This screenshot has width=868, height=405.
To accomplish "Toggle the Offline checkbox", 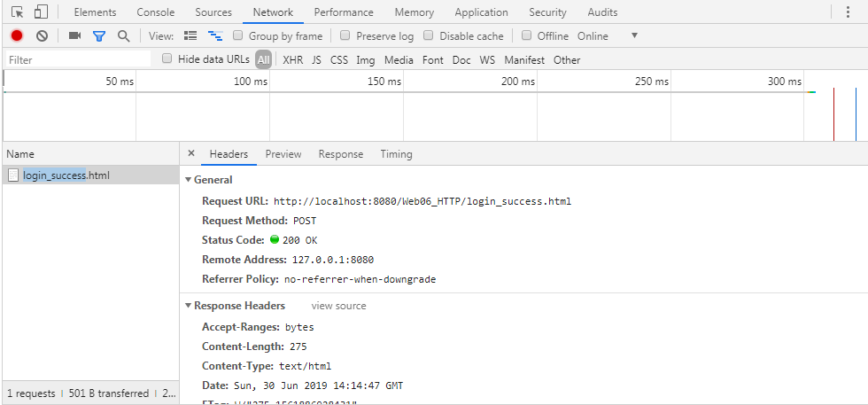I will coord(527,35).
